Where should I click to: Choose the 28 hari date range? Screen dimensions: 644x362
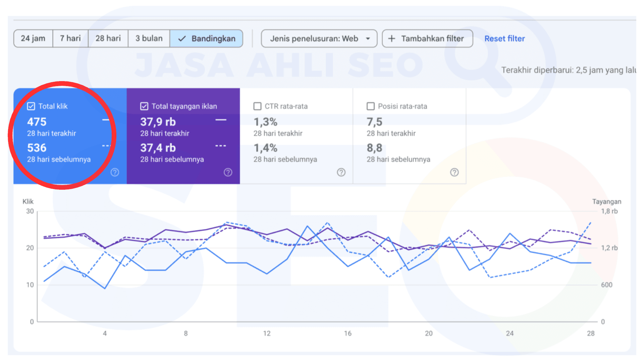pos(108,39)
